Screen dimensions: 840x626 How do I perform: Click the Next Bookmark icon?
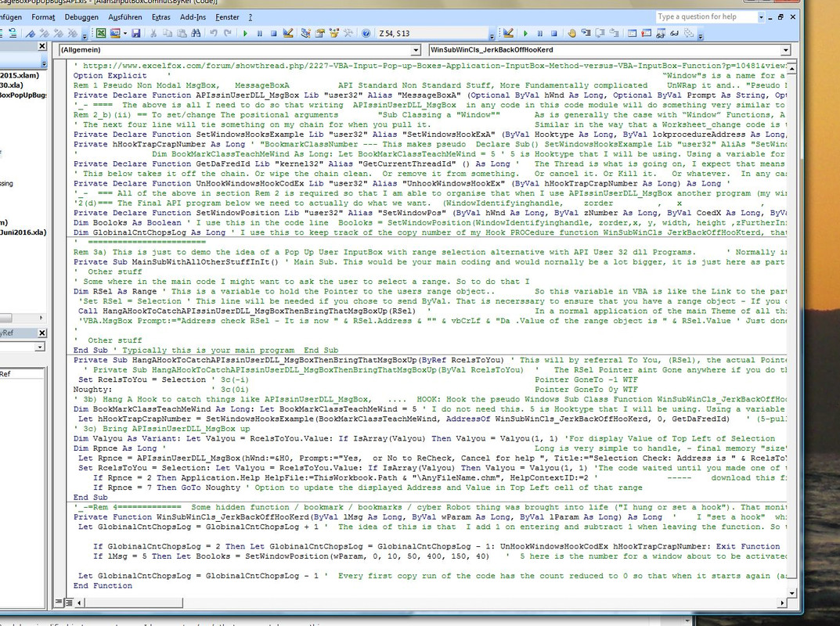45,33
